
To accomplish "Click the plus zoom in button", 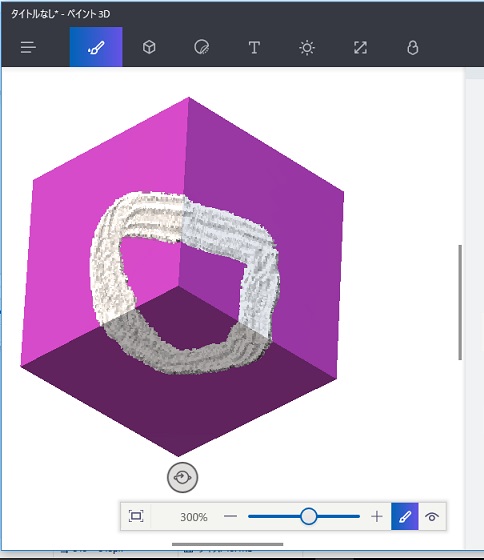I will click(x=376, y=516).
